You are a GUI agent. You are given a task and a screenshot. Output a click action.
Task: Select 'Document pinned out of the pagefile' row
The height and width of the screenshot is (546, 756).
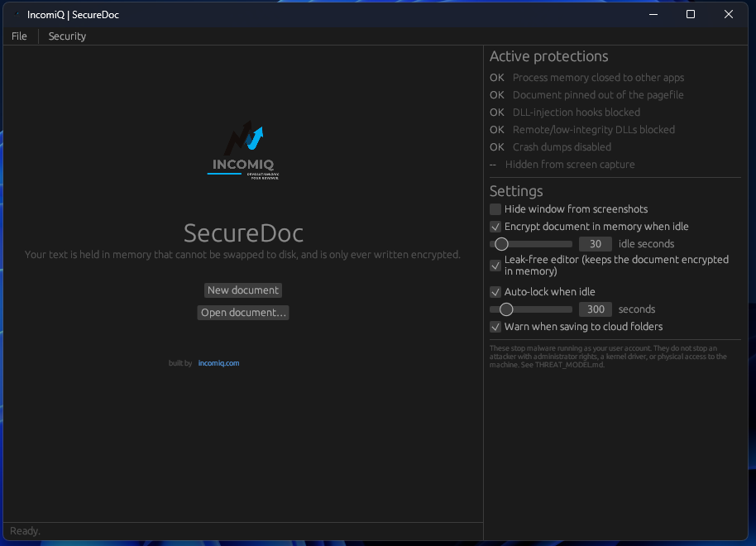tap(586, 95)
